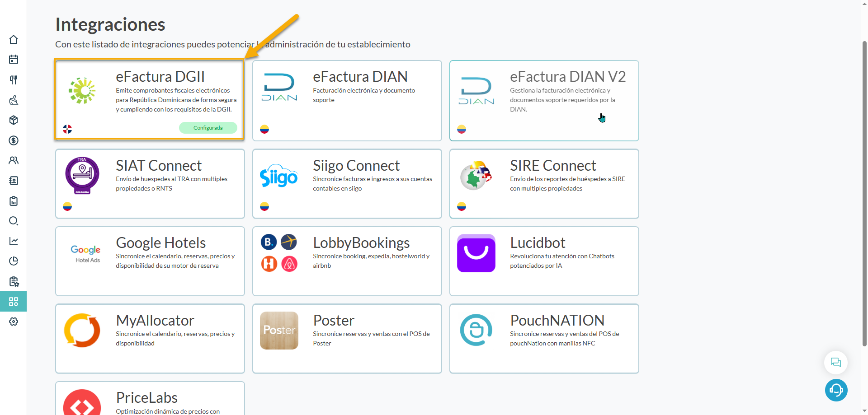Viewport: 868px width, 415px height.
Task: Click the DIAN logo on eFactura DIAN card
Action: (279, 87)
